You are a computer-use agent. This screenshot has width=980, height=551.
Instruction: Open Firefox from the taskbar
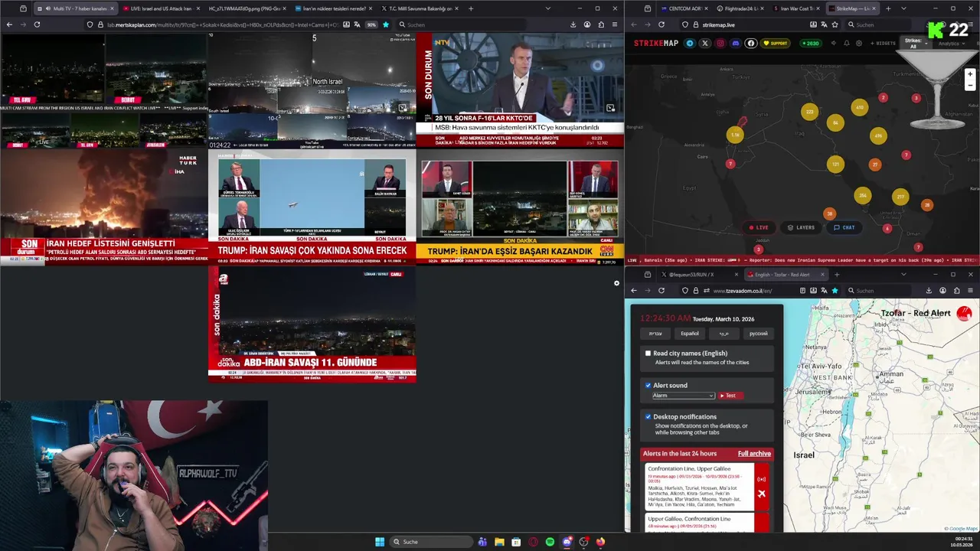click(x=600, y=542)
